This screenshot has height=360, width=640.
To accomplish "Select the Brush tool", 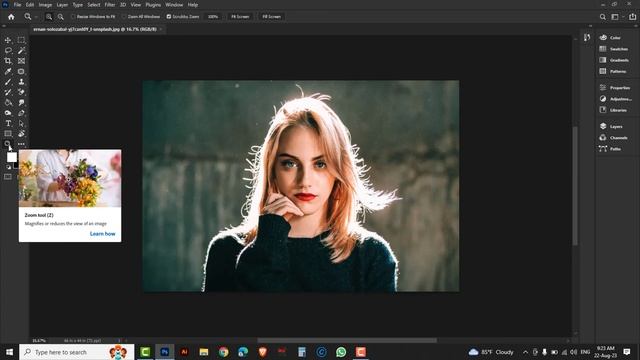I will point(8,82).
